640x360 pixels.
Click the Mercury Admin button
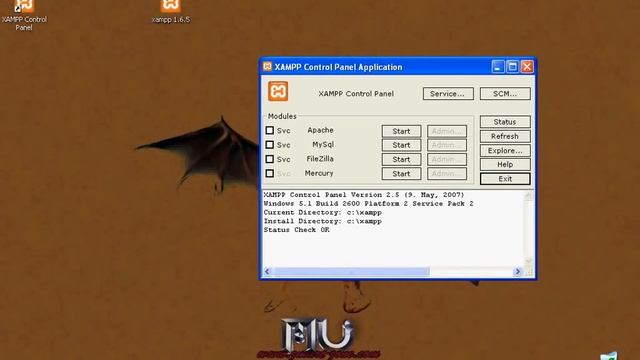(x=447, y=173)
